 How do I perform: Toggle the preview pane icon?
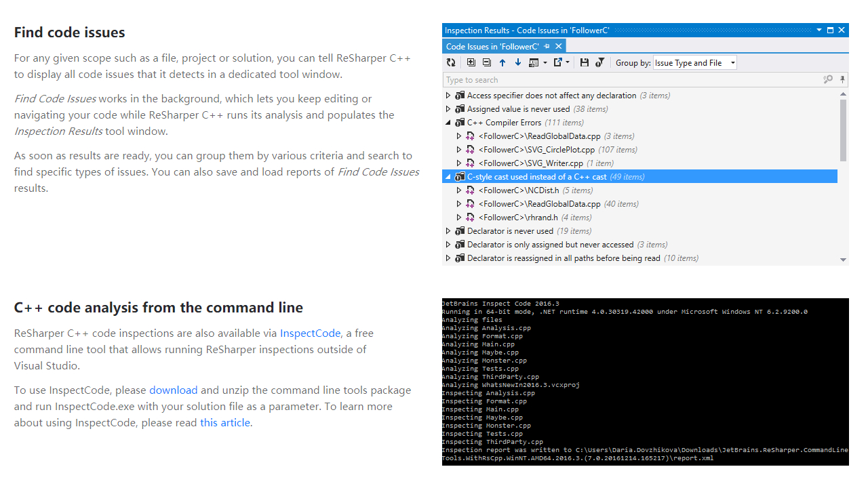[x=535, y=62]
